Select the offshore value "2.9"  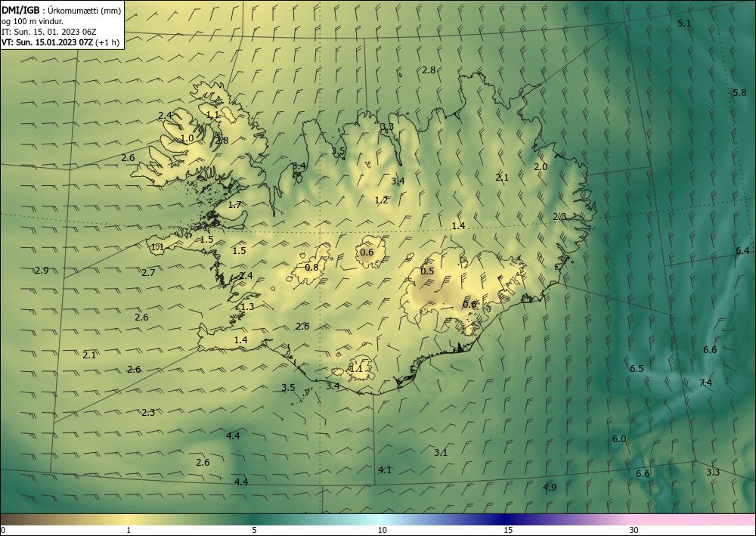click(42, 271)
